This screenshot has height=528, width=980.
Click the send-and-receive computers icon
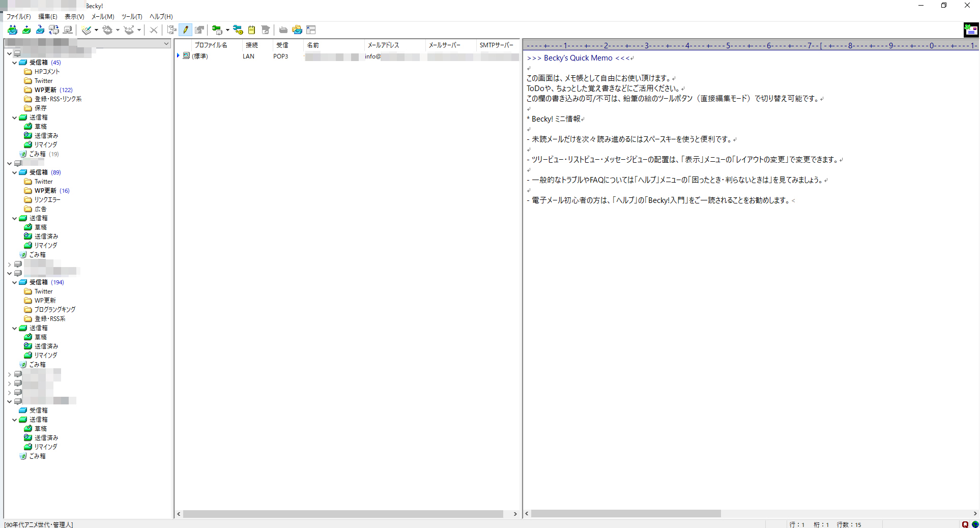click(x=54, y=30)
